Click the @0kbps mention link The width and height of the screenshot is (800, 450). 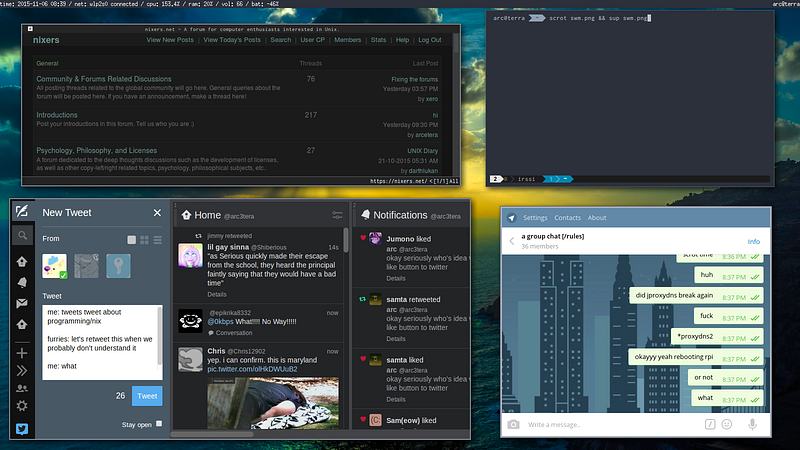[x=220, y=321]
